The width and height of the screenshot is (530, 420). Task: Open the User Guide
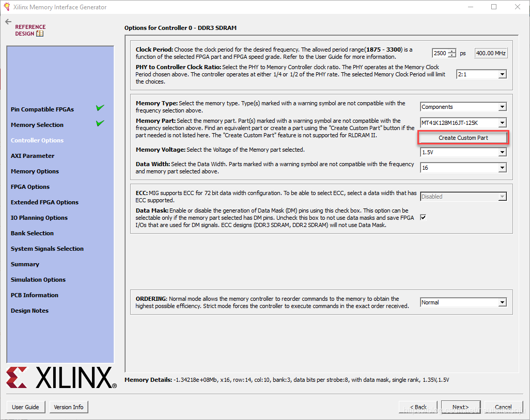[25, 407]
